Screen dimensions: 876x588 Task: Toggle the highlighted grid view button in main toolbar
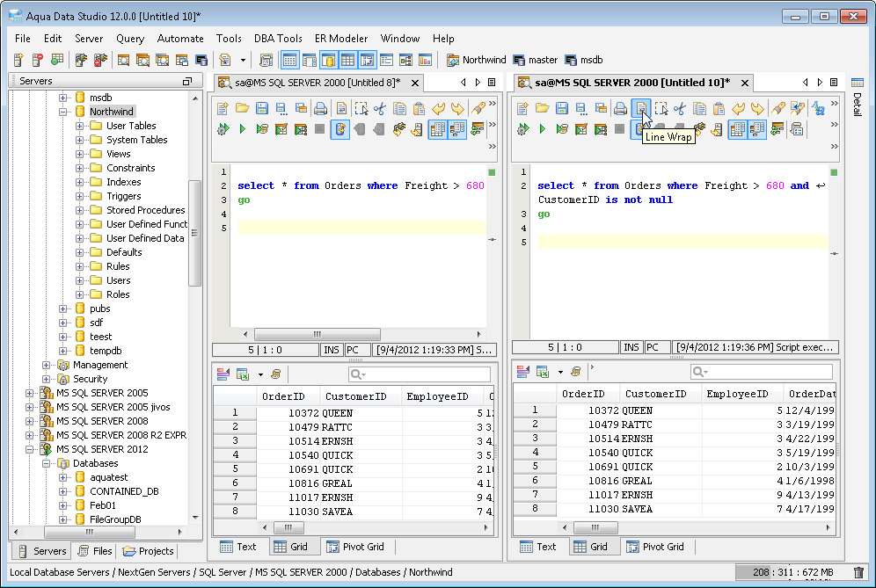click(347, 60)
